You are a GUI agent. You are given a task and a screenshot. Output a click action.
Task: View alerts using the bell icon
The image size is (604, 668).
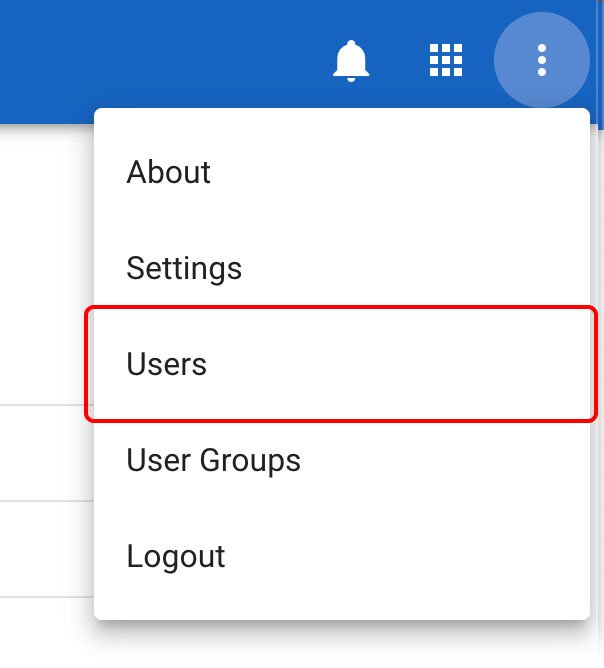[350, 61]
